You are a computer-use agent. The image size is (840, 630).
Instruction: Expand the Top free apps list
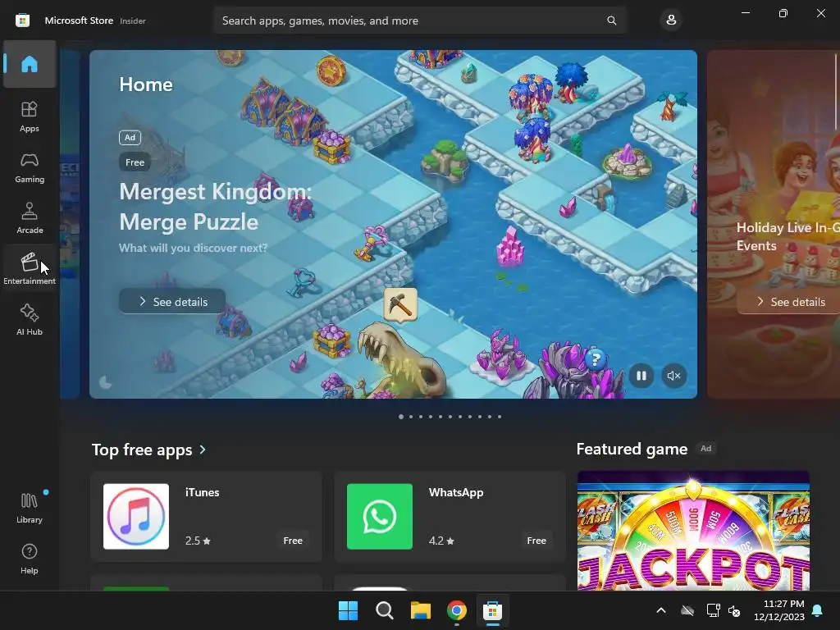(x=148, y=450)
